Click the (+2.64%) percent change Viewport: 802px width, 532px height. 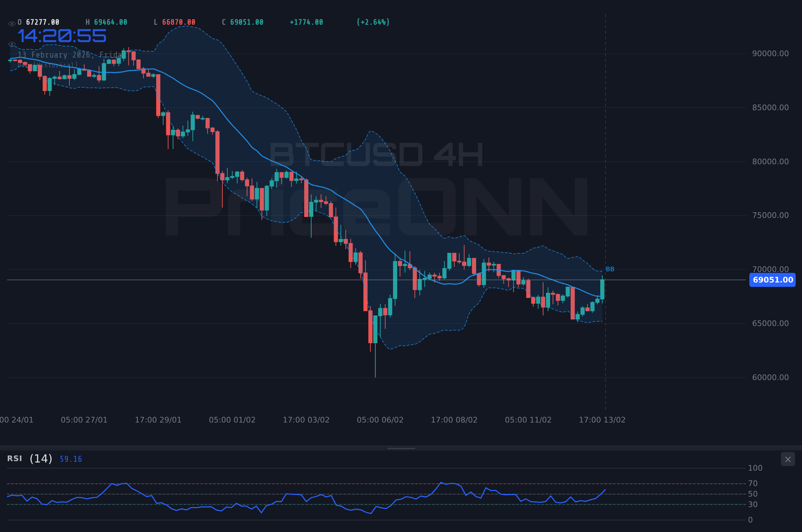click(x=373, y=22)
